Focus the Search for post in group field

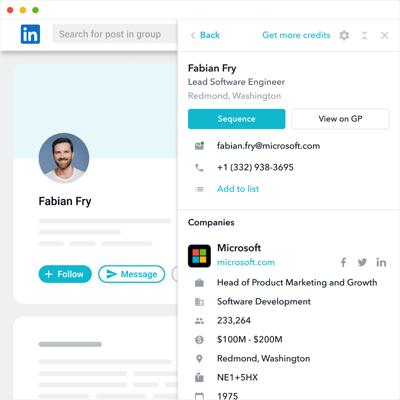coord(115,34)
